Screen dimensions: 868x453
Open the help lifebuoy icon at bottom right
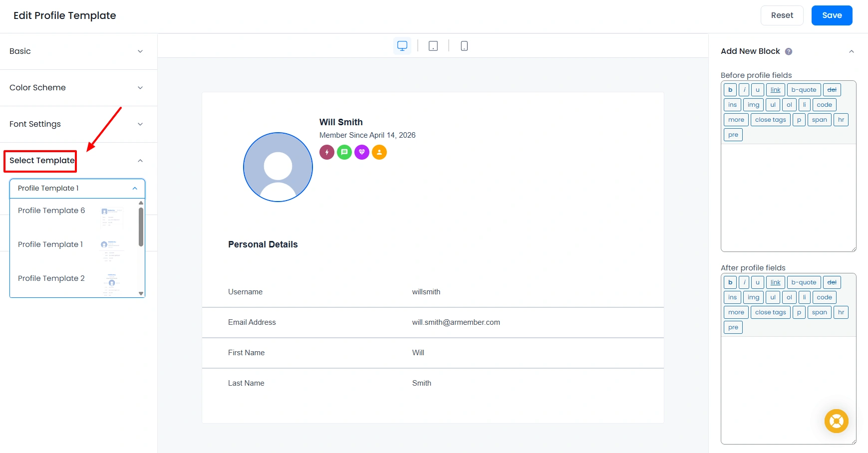pyautogui.click(x=836, y=421)
